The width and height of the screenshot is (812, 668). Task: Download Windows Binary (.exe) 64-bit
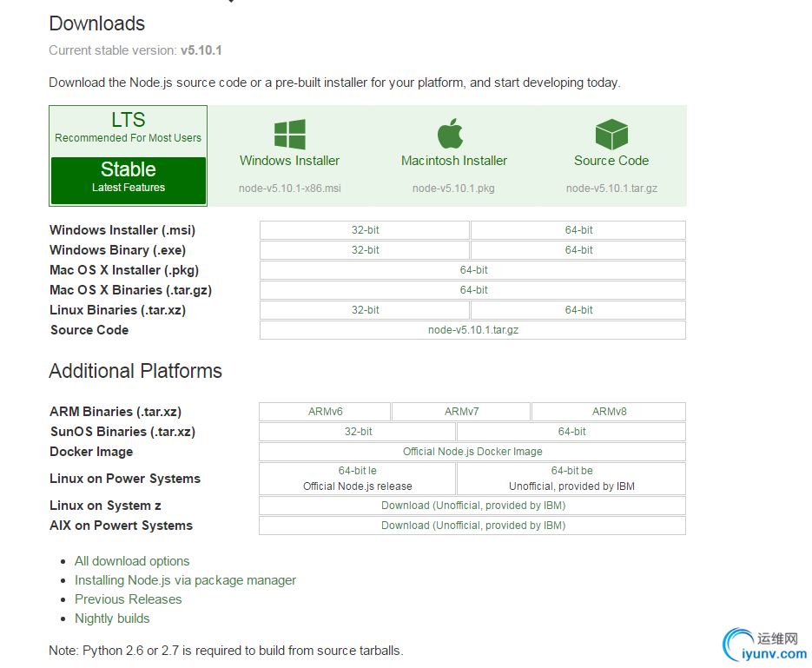(578, 250)
